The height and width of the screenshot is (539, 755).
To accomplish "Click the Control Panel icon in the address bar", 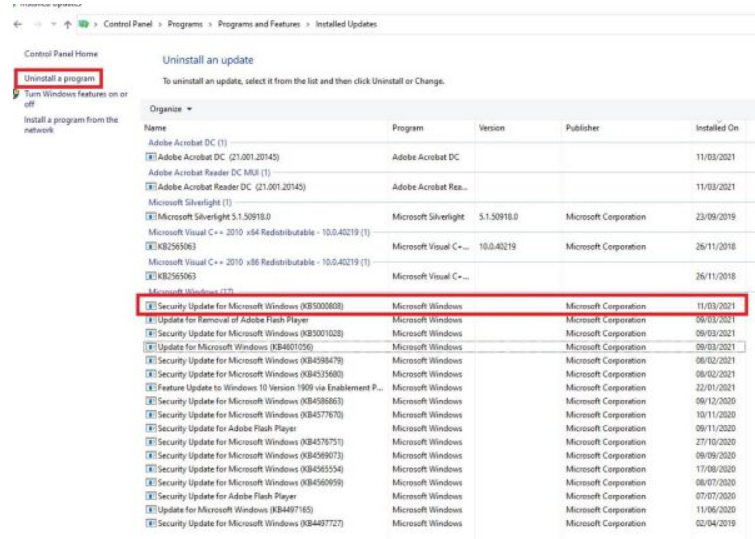I will pos(84,24).
